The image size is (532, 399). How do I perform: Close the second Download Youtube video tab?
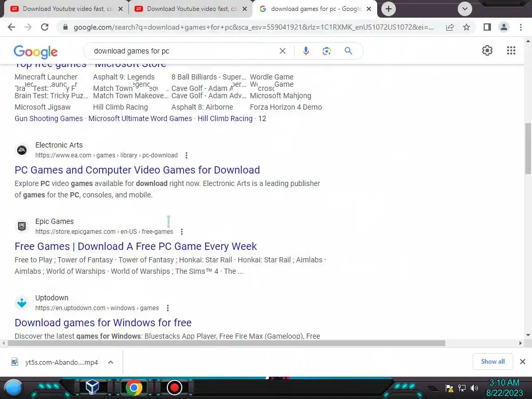245,9
